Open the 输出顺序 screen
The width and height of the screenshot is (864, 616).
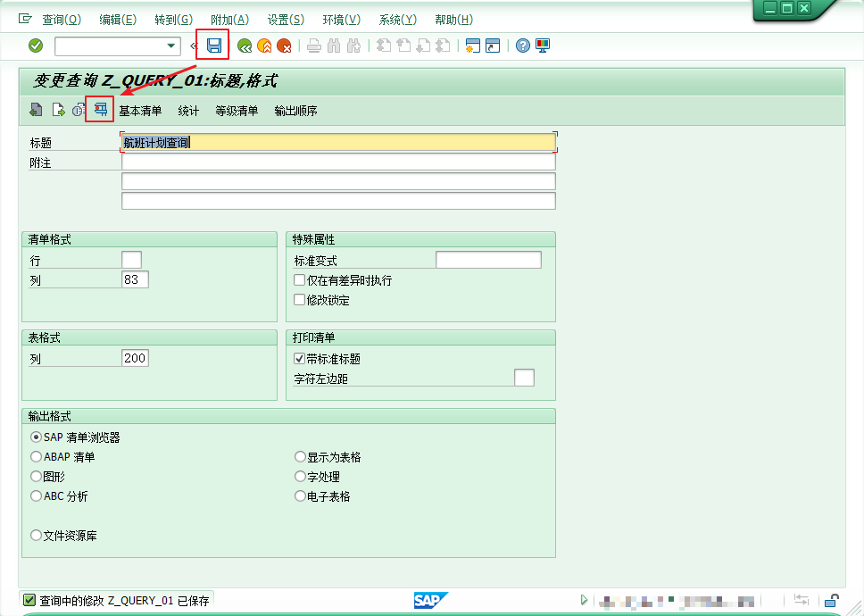tap(296, 111)
